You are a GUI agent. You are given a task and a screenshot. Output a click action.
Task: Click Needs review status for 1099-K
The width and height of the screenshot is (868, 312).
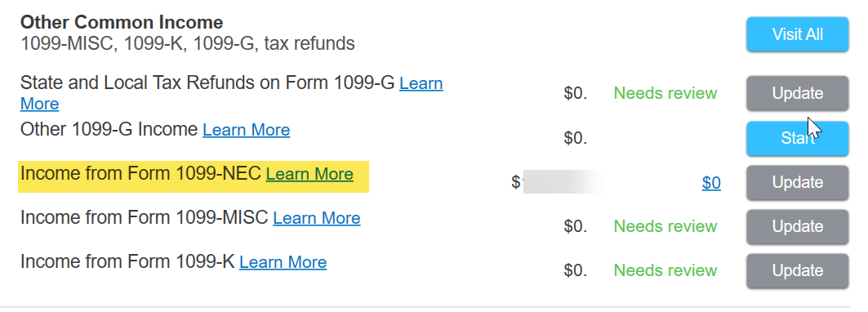click(665, 270)
